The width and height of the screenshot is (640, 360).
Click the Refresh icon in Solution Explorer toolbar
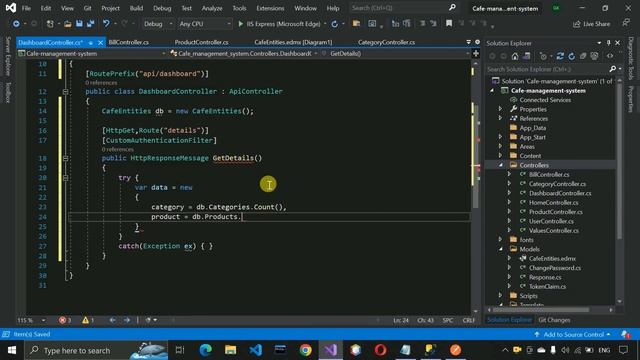click(x=571, y=56)
